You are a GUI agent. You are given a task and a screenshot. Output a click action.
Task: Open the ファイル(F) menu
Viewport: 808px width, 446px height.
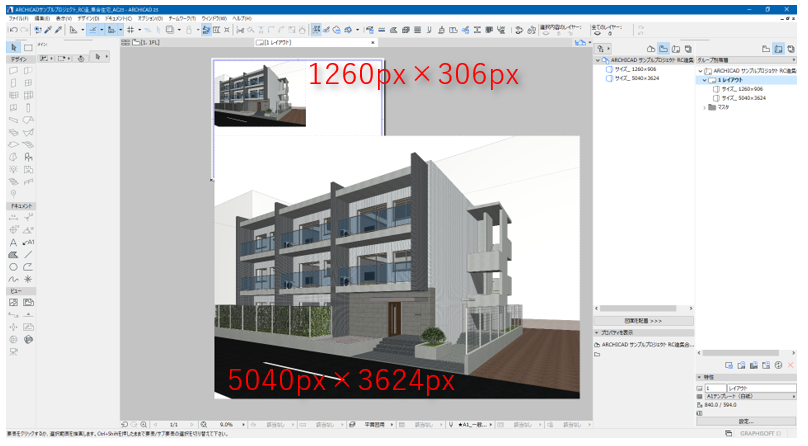tap(19, 19)
